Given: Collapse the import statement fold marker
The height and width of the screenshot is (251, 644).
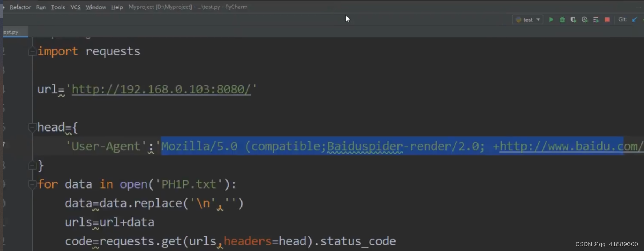Looking at the screenshot, I should point(32,51).
